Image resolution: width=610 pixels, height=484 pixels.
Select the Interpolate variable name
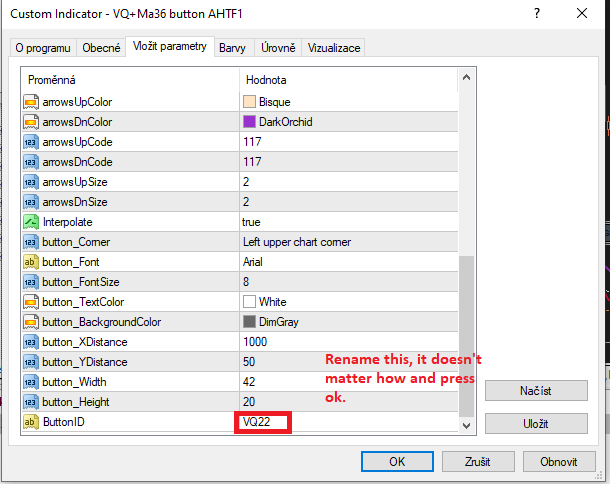click(67, 222)
